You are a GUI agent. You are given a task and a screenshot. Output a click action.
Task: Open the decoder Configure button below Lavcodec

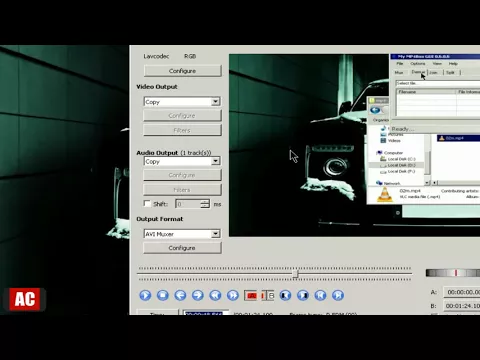182,71
